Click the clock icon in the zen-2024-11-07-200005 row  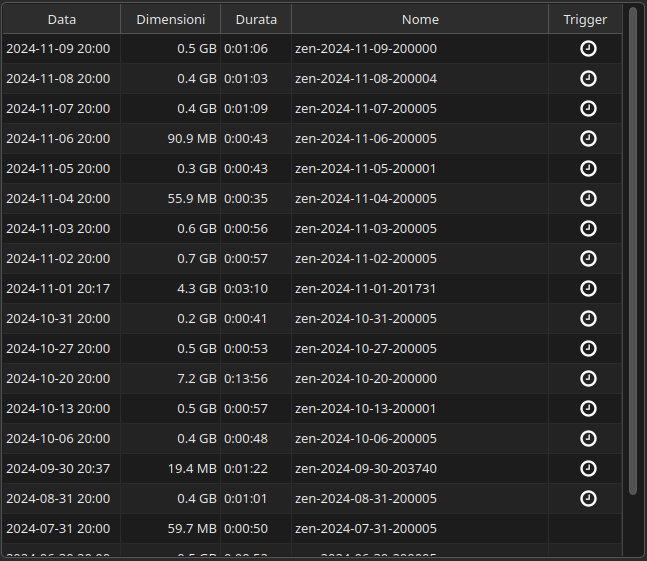pyautogui.click(x=588, y=108)
